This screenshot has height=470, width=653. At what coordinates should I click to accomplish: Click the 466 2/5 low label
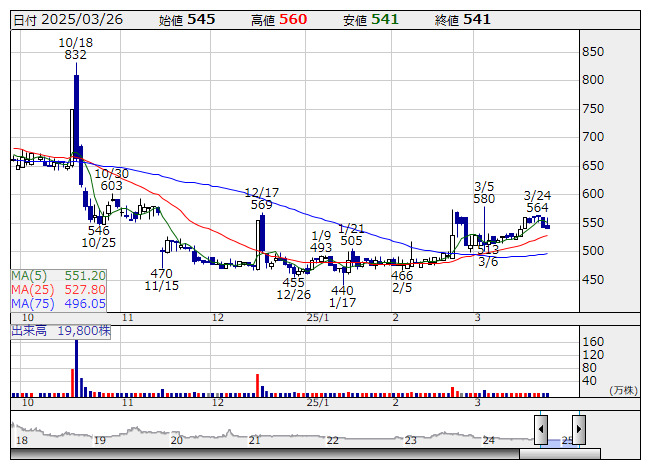[402, 281]
